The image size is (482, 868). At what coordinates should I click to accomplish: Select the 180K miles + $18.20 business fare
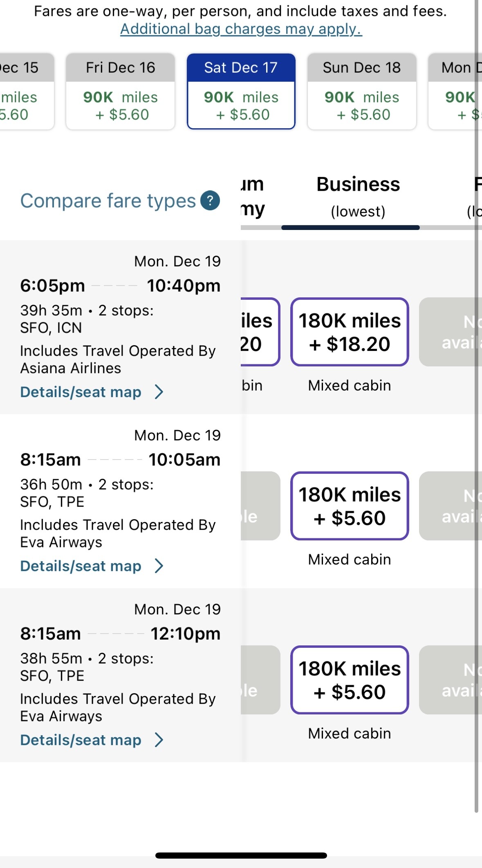click(350, 332)
